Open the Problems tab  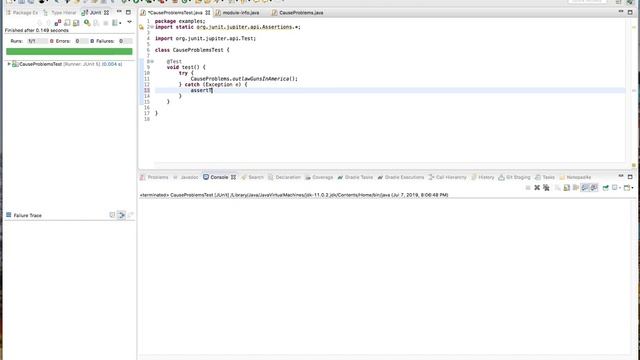tap(154, 177)
